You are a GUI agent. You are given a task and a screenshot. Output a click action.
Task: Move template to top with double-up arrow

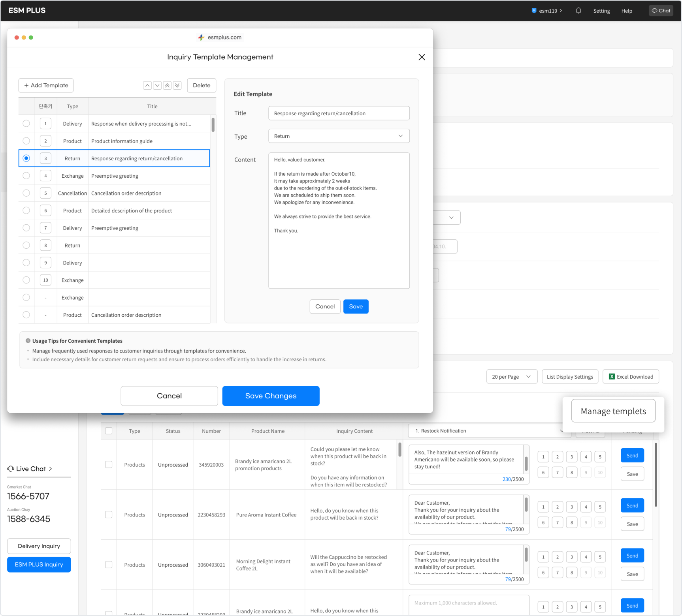[167, 85]
